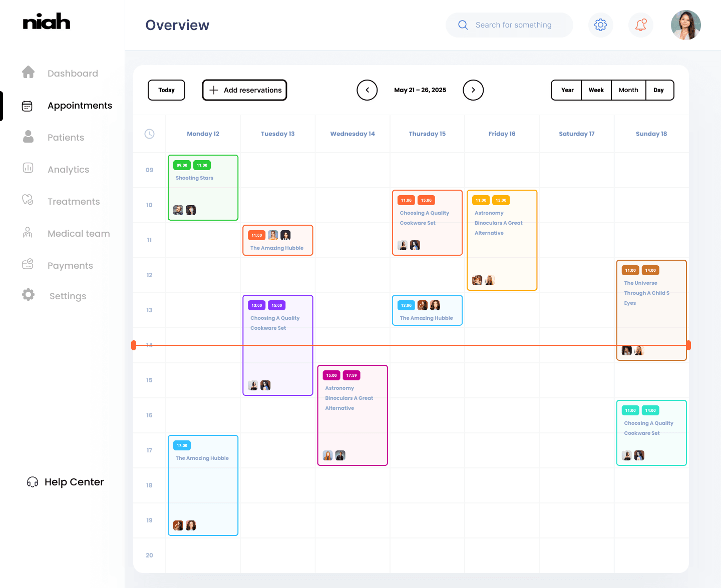Select the Thursday 15 column header
The height and width of the screenshot is (588, 721).
(x=427, y=134)
